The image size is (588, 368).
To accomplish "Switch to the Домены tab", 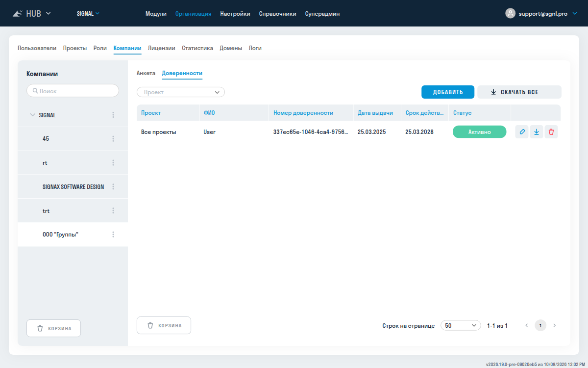I will [231, 48].
